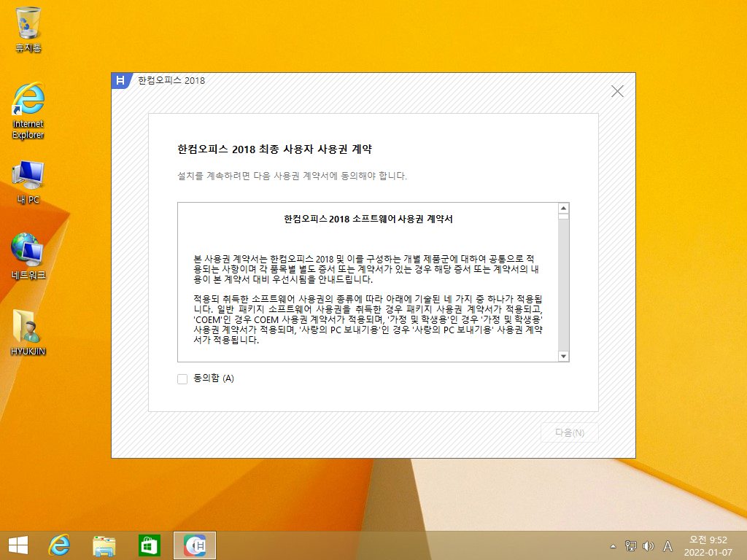The image size is (747, 560).
Task: Open the Windows Start button
Action: [x=18, y=545]
